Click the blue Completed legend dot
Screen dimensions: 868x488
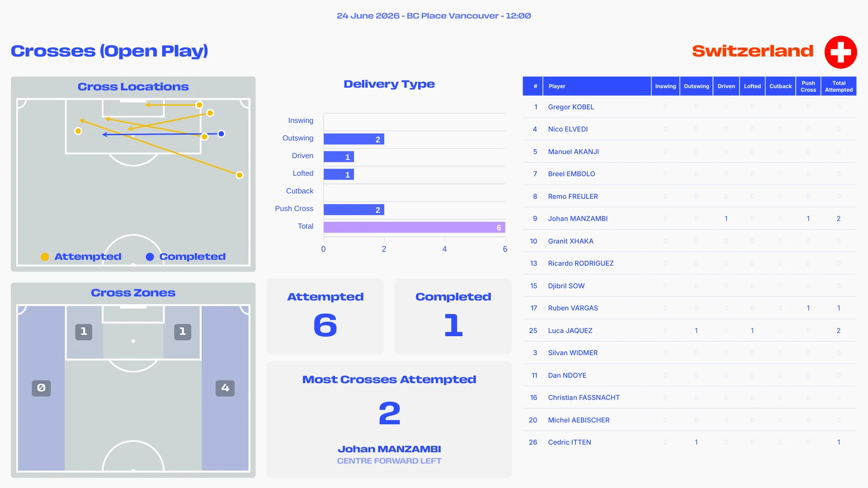tap(150, 257)
